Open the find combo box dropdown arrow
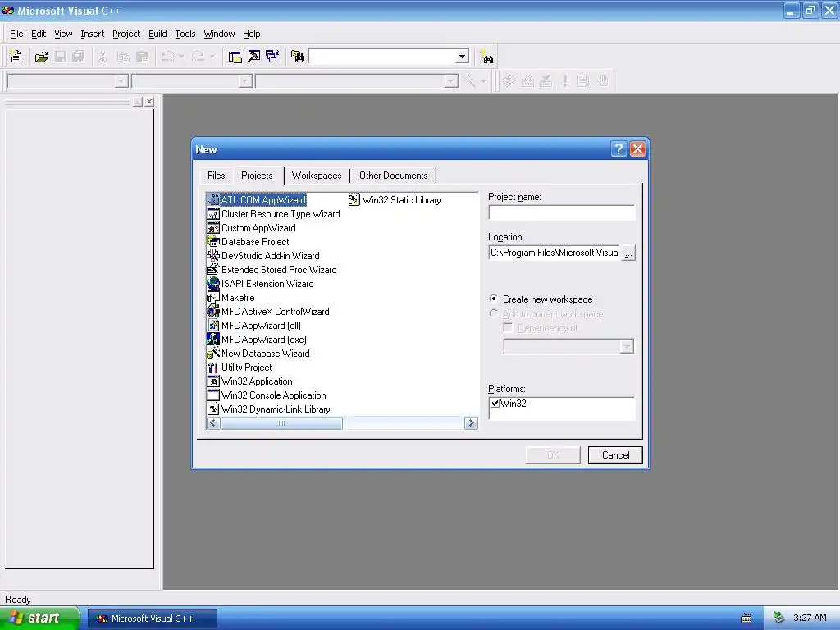 pos(462,57)
